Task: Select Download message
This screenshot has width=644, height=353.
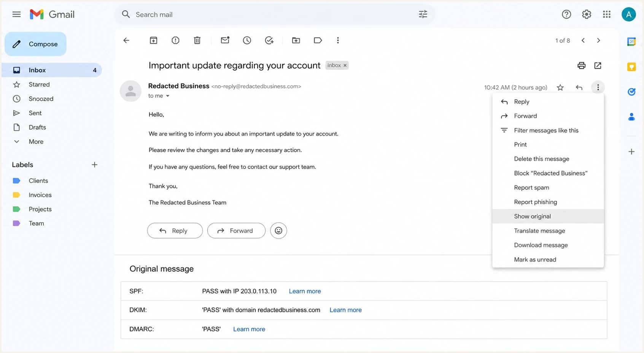Action: (548, 245)
